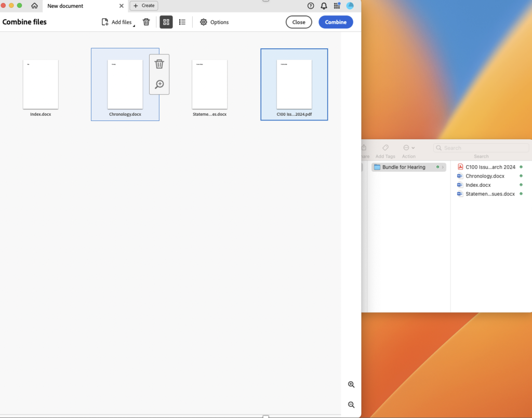Preview Chronology.docx with the magnifier icon
Screen dimensions: 532x418
pos(159,84)
